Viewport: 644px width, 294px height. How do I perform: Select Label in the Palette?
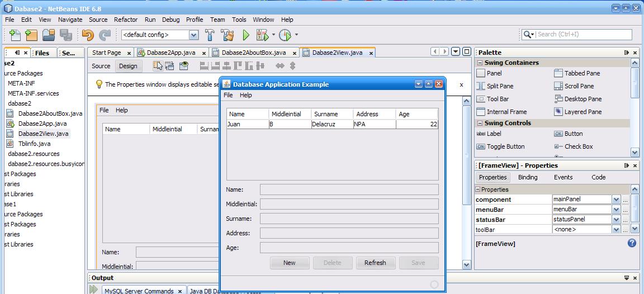(x=489, y=134)
